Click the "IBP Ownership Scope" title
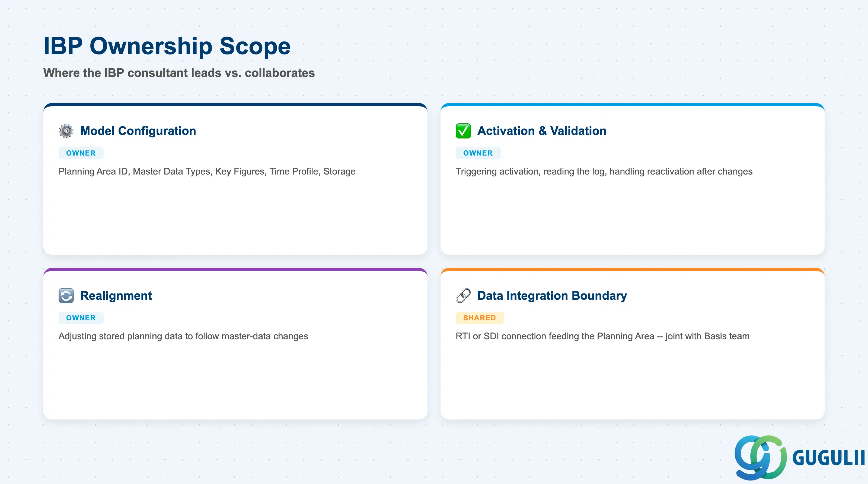This screenshot has width=868, height=484. (167, 46)
